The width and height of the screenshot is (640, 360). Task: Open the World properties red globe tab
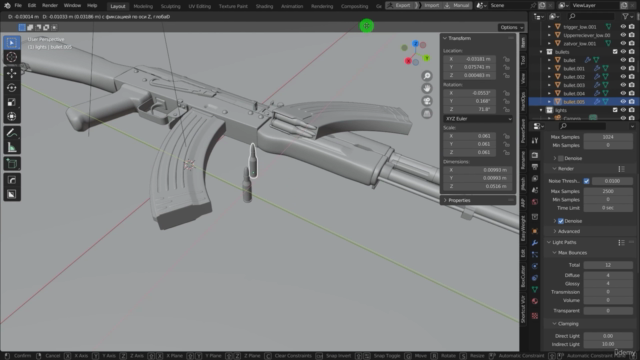coord(535,202)
